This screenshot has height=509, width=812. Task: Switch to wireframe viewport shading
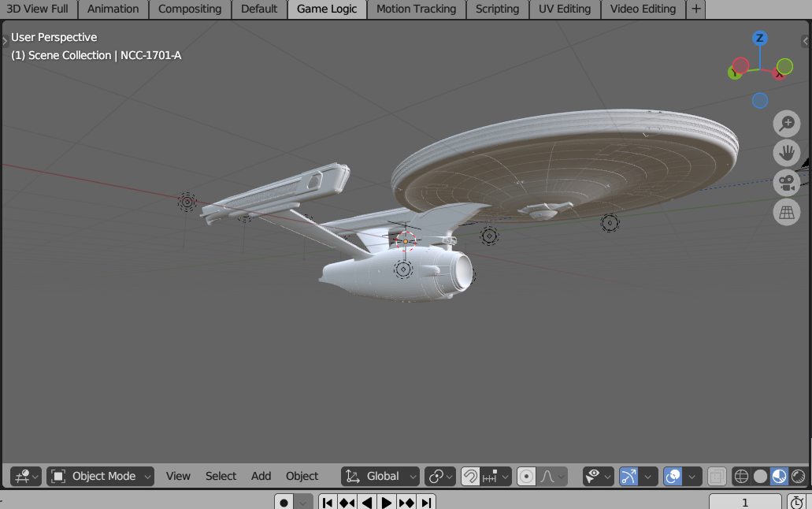click(741, 476)
